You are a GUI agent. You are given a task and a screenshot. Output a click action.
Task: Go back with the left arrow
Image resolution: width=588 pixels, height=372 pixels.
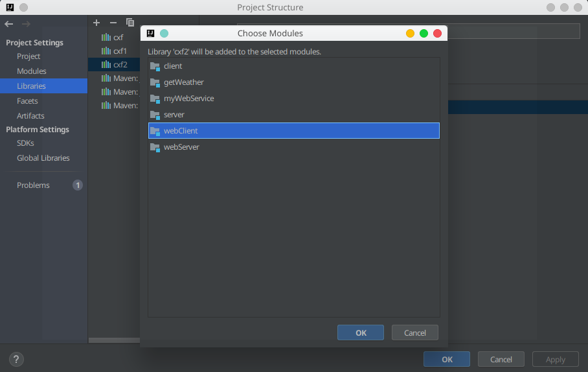pos(9,24)
